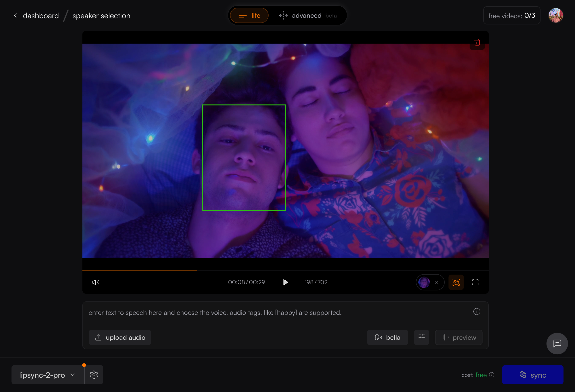
Task: Switch to advanced beta mode tab
Action: pyautogui.click(x=308, y=15)
